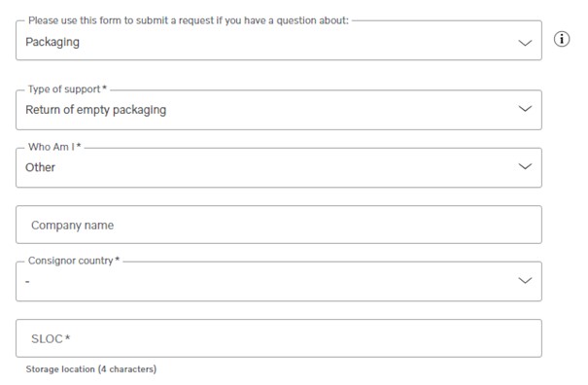Open Type of support chevron arrow
Image resolution: width=588 pixels, height=385 pixels.
525,109
